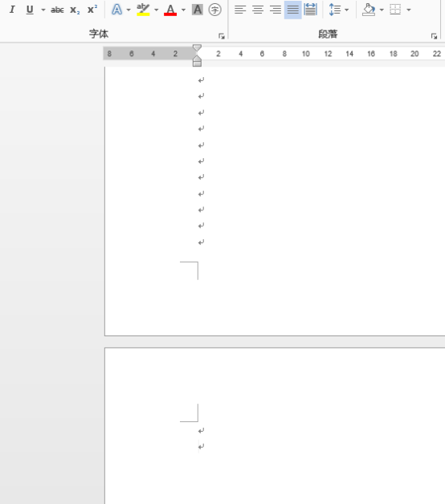Open line spacing dropdown
This screenshot has width=445, height=504.
339,10
